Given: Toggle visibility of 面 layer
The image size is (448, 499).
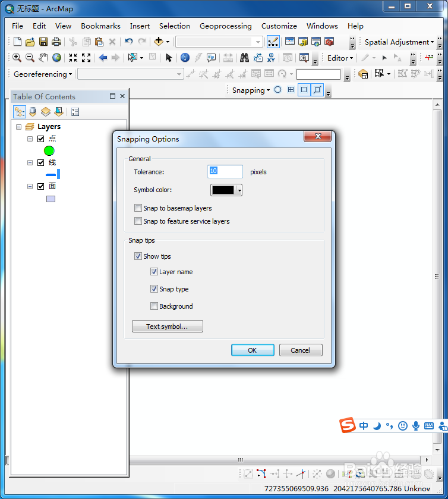Looking at the screenshot, I should (x=40, y=186).
